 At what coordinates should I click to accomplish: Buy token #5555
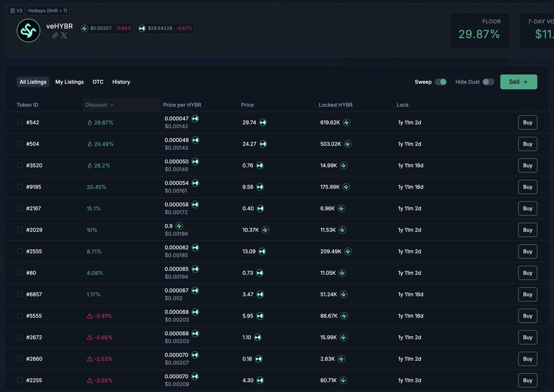click(x=528, y=316)
